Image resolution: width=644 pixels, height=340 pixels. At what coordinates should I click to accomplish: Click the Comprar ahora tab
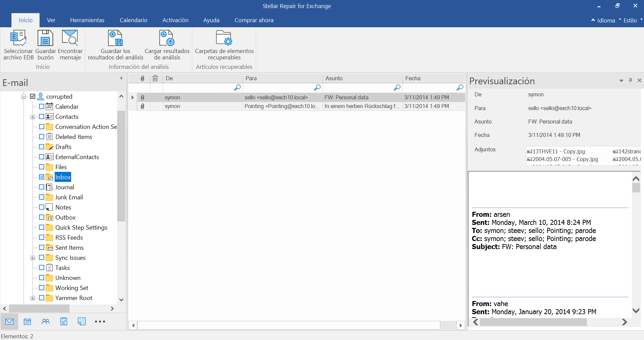pos(254,20)
